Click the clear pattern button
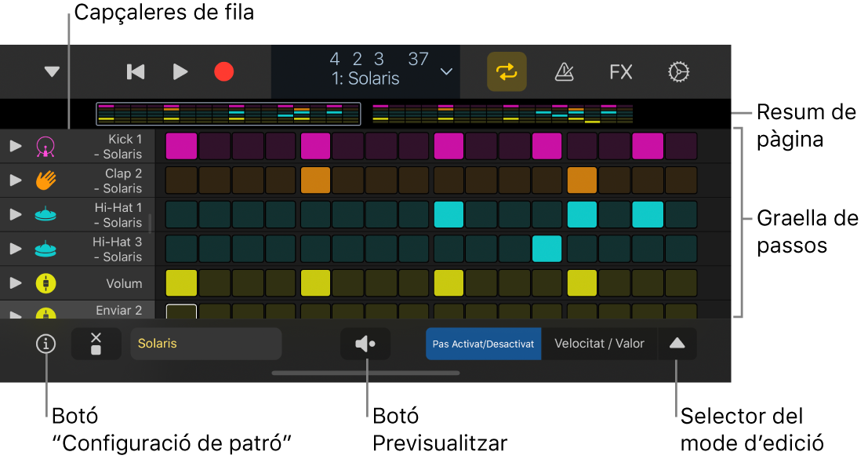The image size is (868, 459). tap(96, 344)
